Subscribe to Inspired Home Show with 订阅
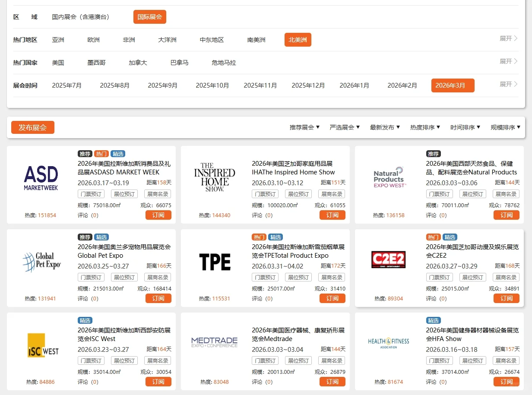This screenshot has height=395, width=532. 332,215
